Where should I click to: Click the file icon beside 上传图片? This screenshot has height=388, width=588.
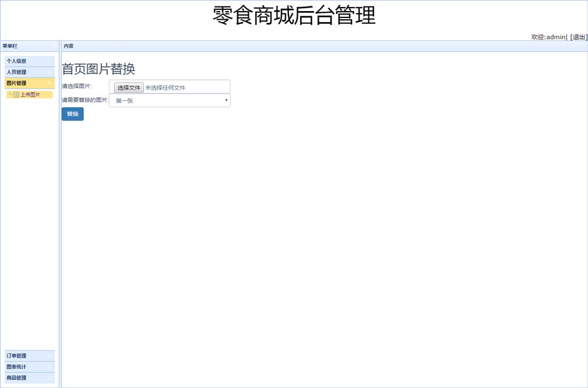pyautogui.click(x=16, y=94)
